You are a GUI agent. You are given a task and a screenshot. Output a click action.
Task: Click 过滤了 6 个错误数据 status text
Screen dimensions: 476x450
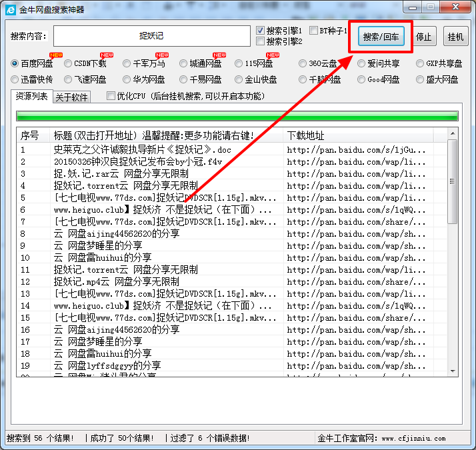tap(210, 438)
